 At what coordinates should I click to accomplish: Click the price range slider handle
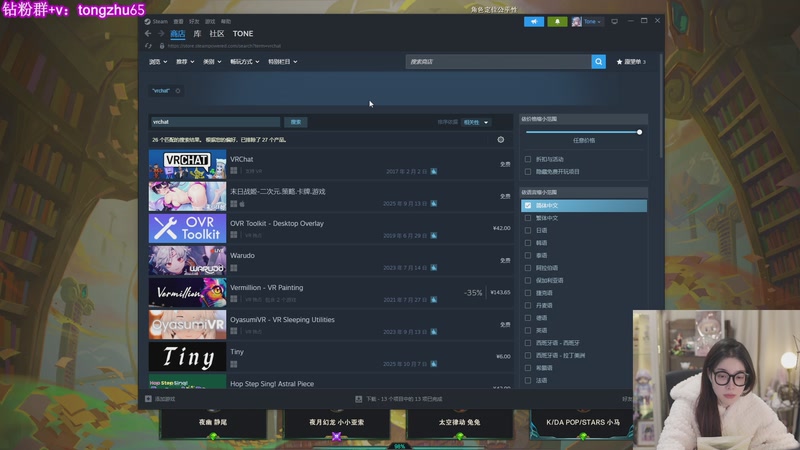coord(639,132)
